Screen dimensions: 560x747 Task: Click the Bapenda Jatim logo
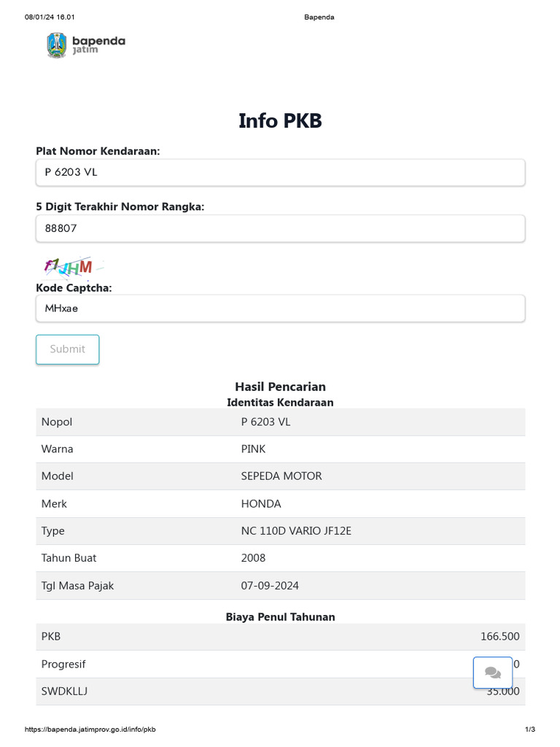(85, 44)
